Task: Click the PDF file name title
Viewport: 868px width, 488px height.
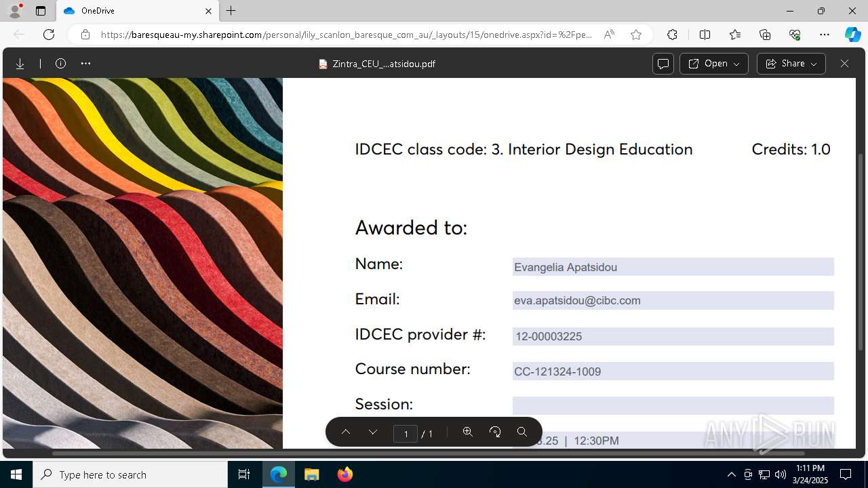Action: pyautogui.click(x=384, y=64)
